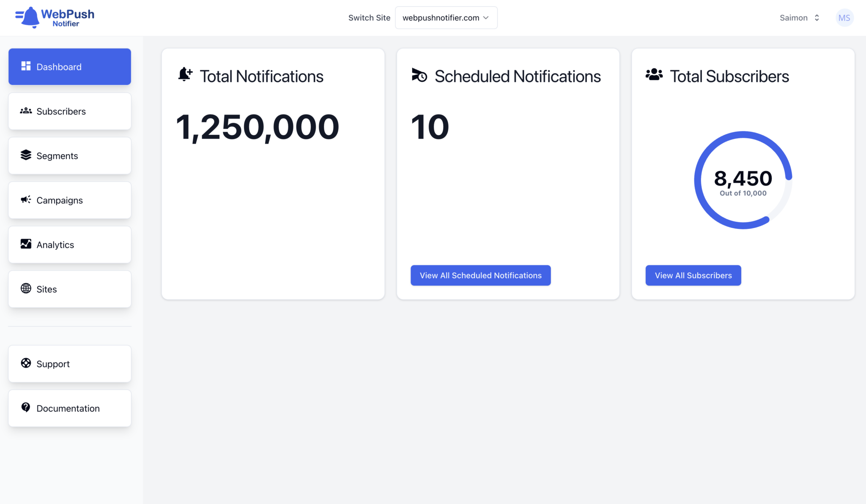Click the Sites globe icon
866x504 pixels.
[26, 289]
